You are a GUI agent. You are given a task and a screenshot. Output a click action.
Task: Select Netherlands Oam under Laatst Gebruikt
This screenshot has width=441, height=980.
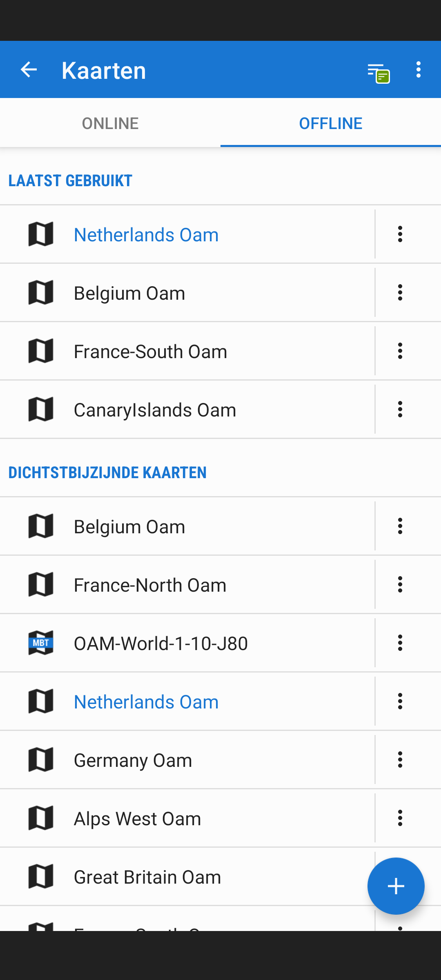click(146, 235)
